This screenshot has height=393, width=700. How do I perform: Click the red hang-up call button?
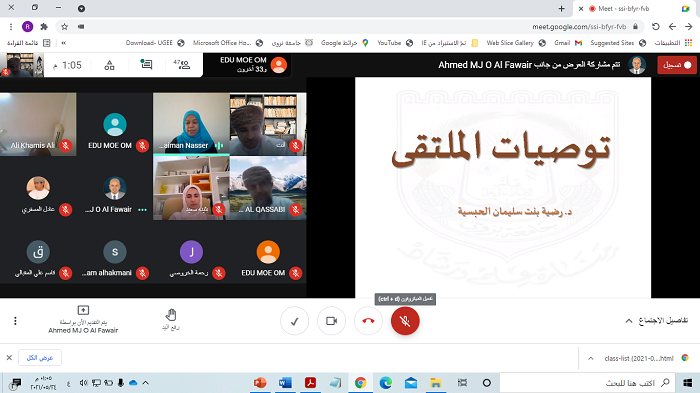(368, 321)
